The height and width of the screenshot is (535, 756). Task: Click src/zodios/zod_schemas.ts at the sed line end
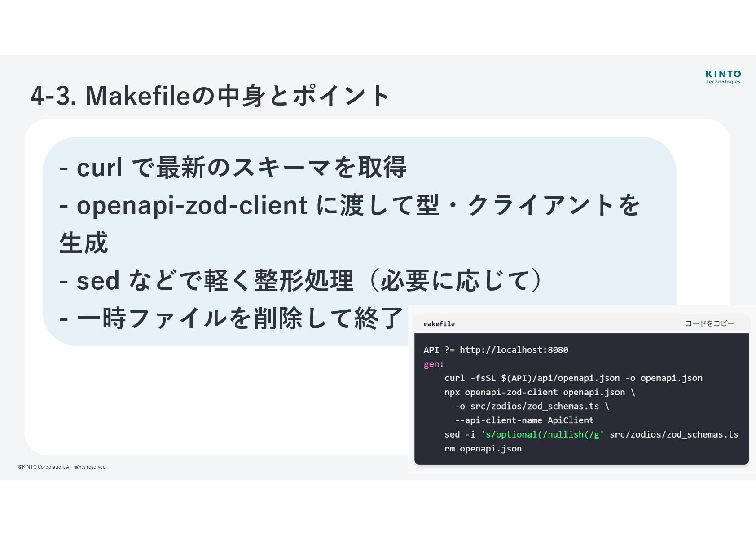673,434
